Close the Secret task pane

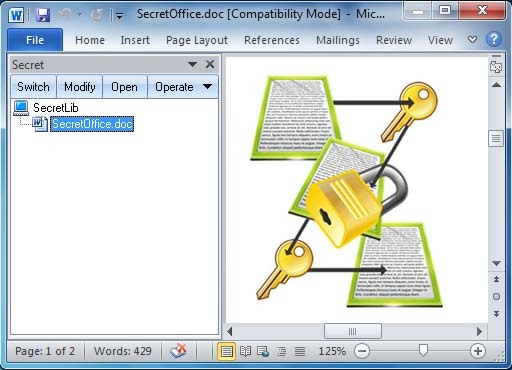[x=210, y=64]
